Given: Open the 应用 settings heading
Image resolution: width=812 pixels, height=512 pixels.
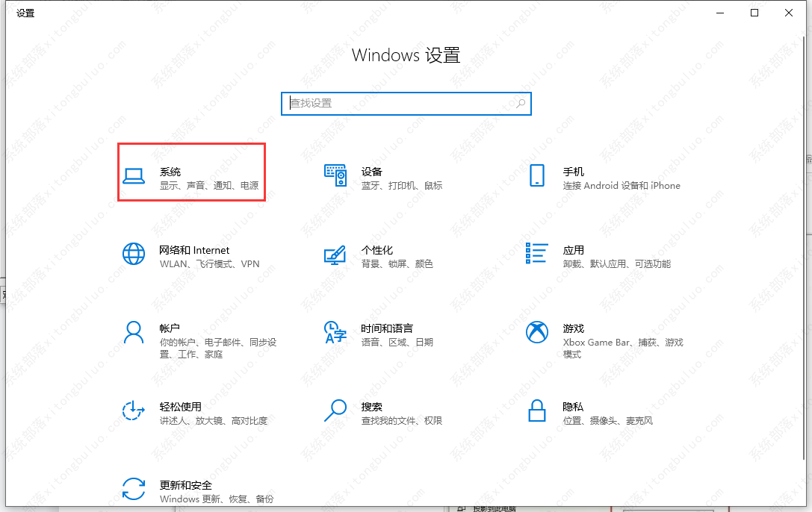Looking at the screenshot, I should (x=573, y=250).
